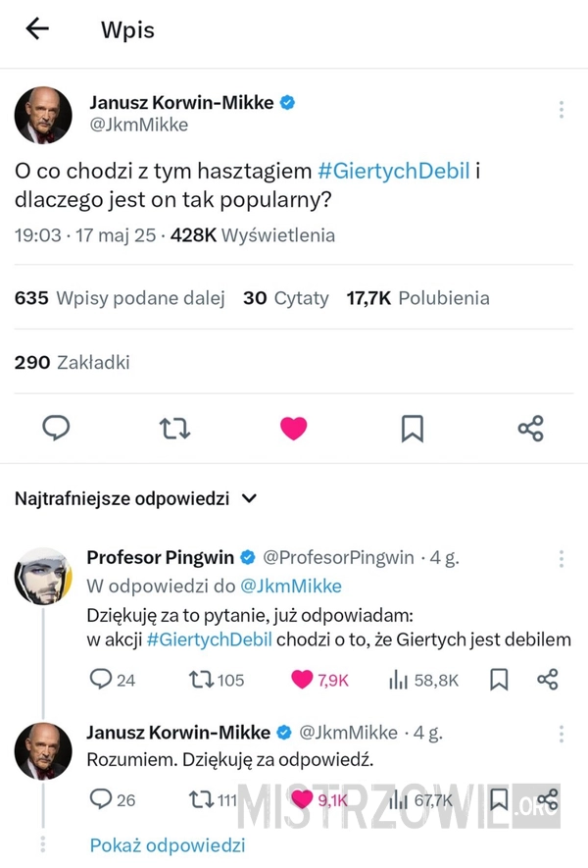Screen dimensions: 588x868
Task: Unlike the main post's pink heart
Action: click(x=294, y=428)
